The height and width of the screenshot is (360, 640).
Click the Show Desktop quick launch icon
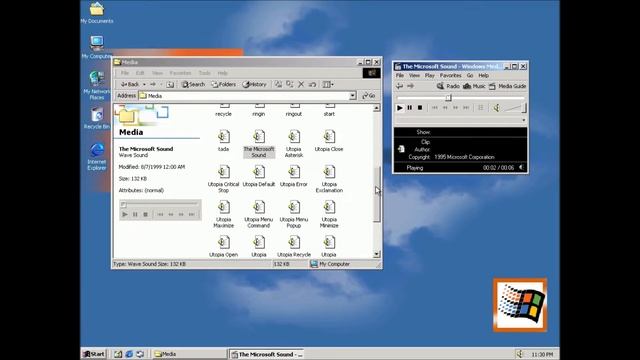click(118, 354)
